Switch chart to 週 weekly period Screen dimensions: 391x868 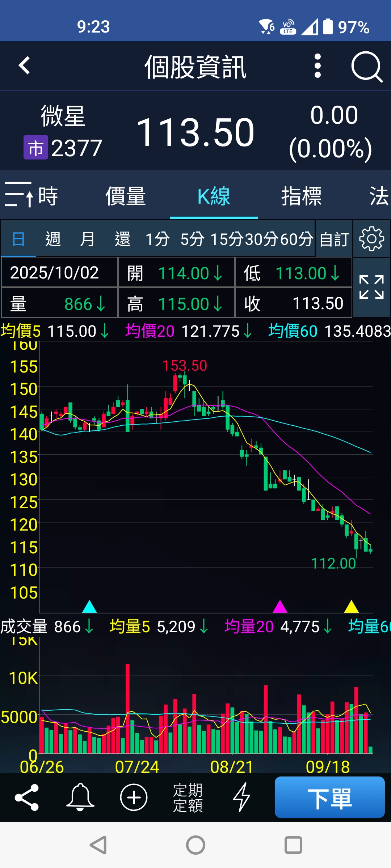point(53,239)
